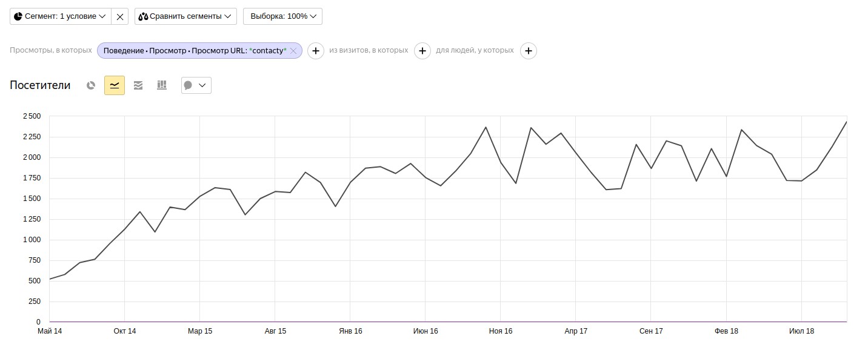Click the droplets icon in 'Сравнить сегменты'
Image resolution: width=868 pixels, height=356 pixels.
[143, 16]
